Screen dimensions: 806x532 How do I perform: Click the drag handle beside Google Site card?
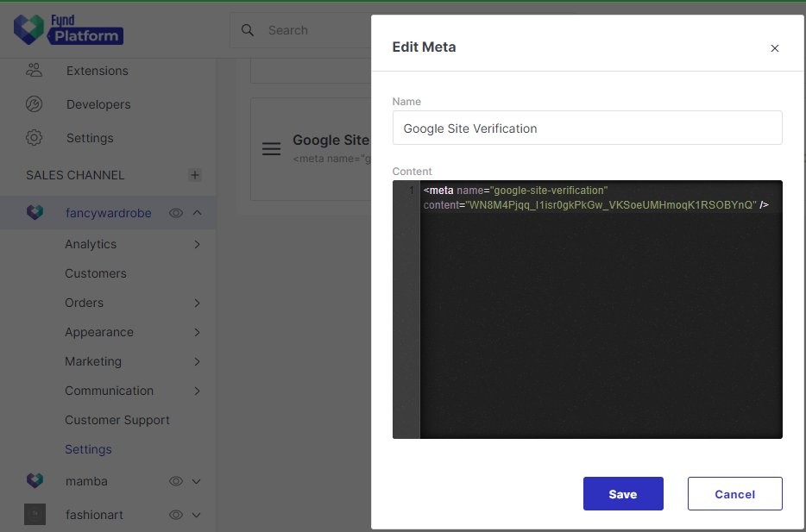[x=272, y=149]
